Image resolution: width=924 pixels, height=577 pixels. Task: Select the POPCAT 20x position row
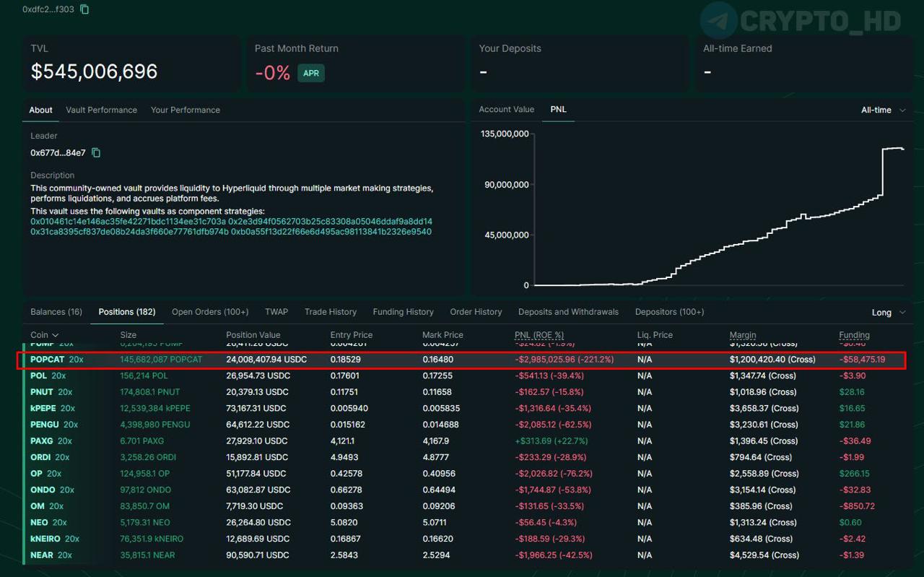[x=461, y=359]
